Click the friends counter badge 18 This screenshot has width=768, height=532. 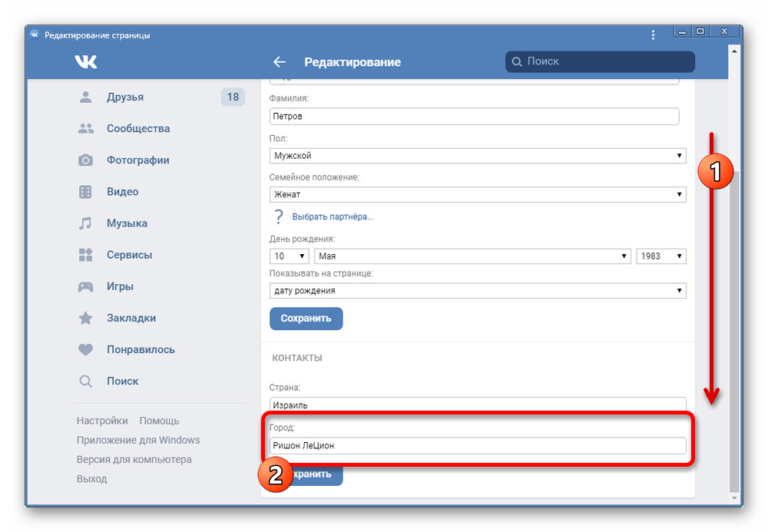(233, 97)
